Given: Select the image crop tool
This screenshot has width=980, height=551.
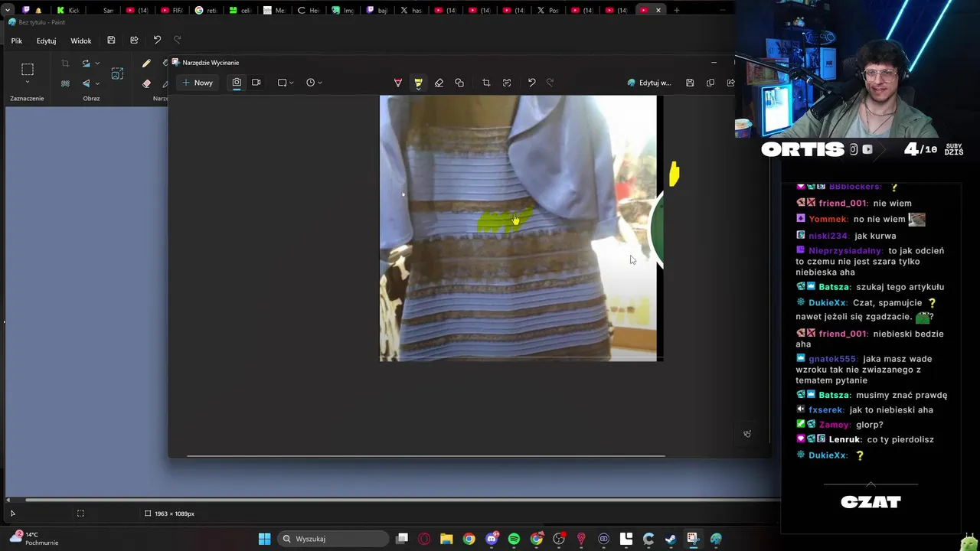Looking at the screenshot, I should tap(486, 83).
